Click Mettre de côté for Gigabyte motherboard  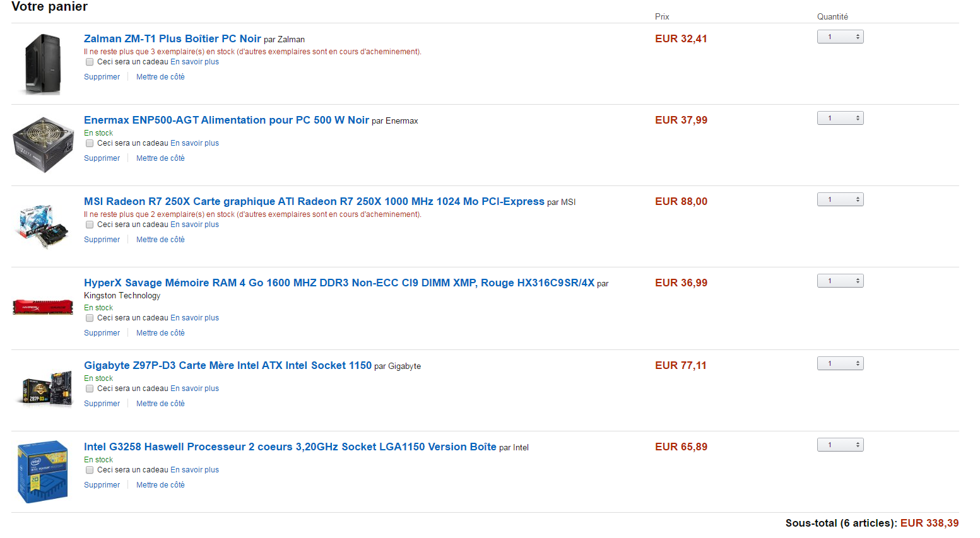pyautogui.click(x=160, y=404)
